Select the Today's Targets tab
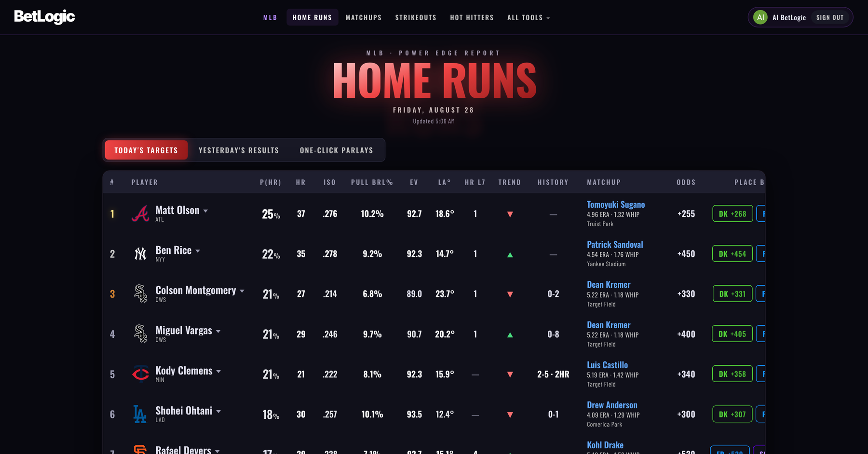 pyautogui.click(x=146, y=150)
